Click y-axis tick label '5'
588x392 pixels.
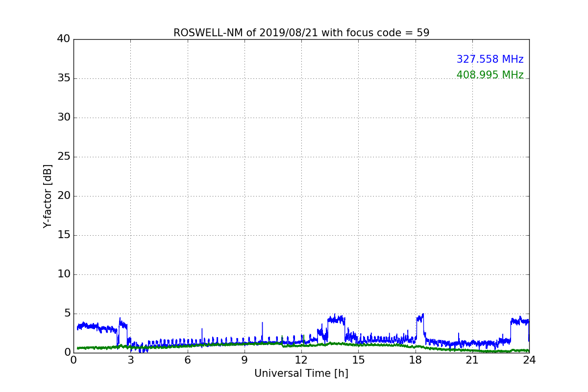[67, 314]
